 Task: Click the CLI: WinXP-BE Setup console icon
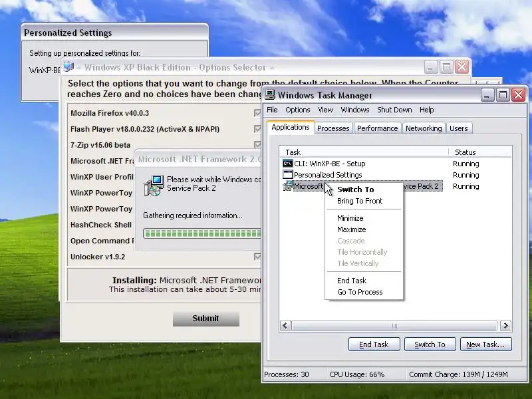(287, 164)
